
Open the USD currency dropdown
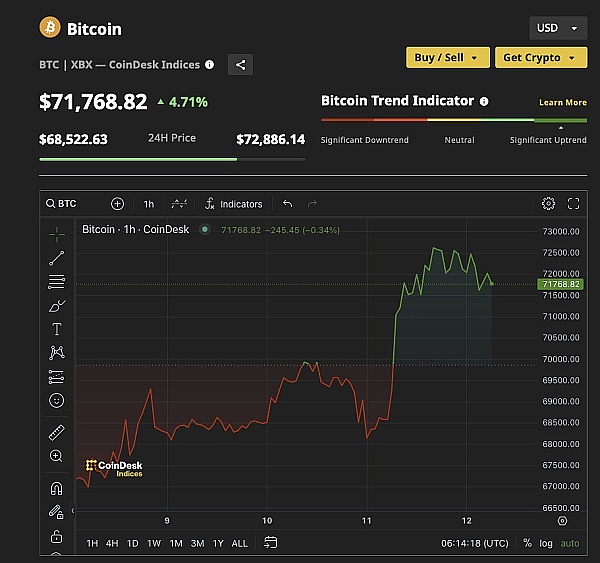coord(558,28)
